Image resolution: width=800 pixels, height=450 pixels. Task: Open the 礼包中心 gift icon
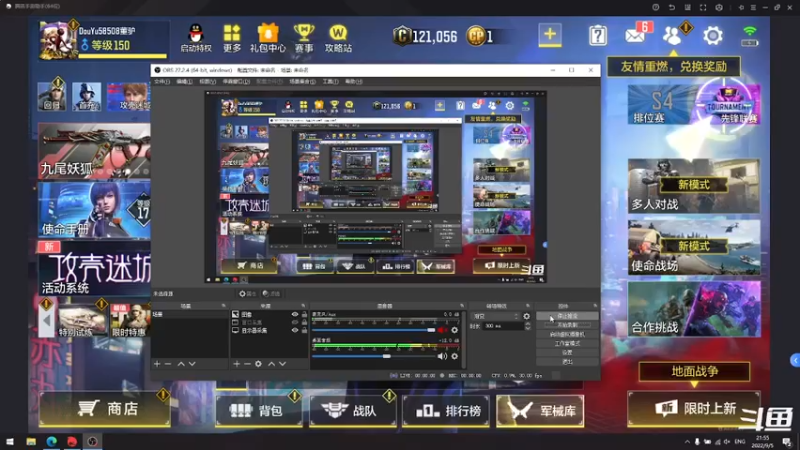[x=267, y=38]
